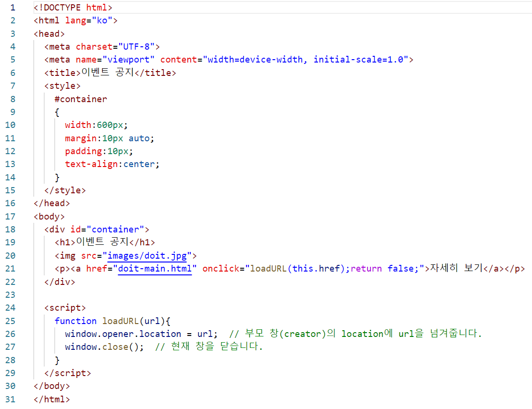Click the closing style tag
The height and width of the screenshot is (409, 532).
[65, 190]
